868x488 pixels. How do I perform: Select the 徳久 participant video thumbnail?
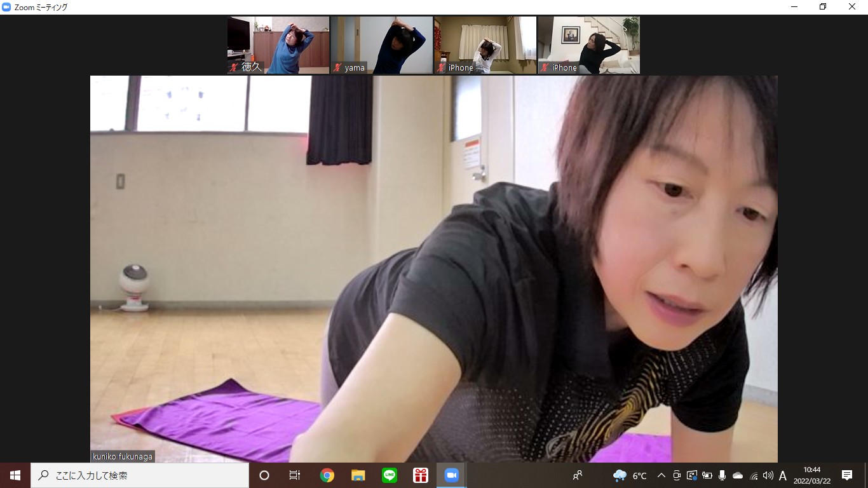click(278, 45)
